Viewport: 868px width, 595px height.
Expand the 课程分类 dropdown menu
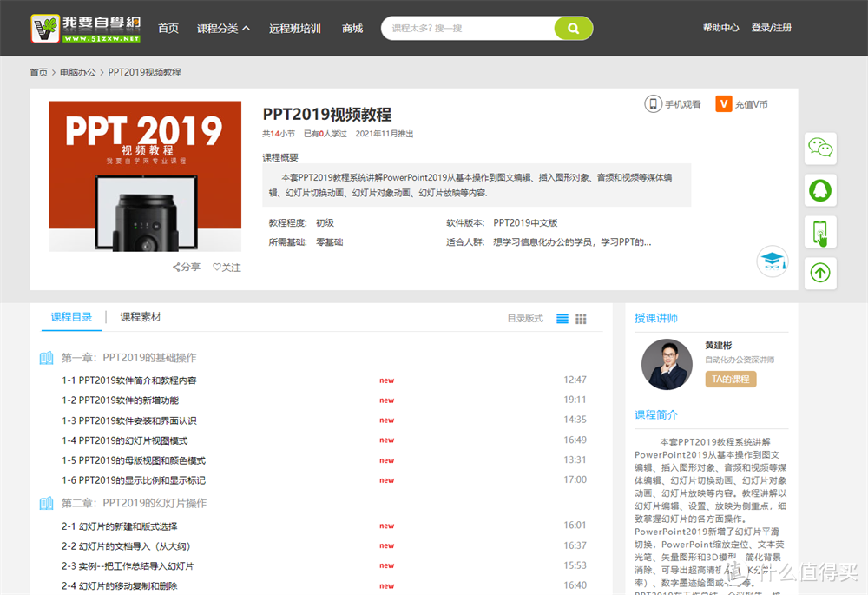(x=223, y=29)
